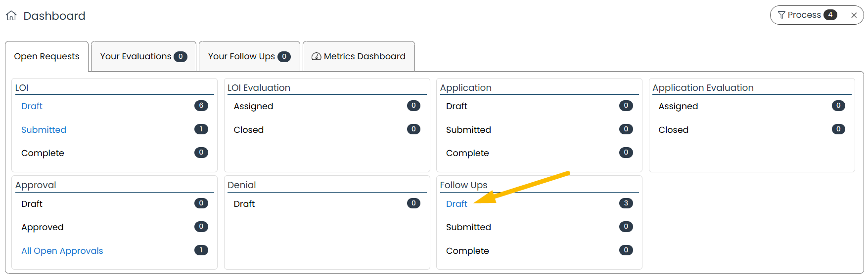Click Draft under Denial

coord(244,204)
